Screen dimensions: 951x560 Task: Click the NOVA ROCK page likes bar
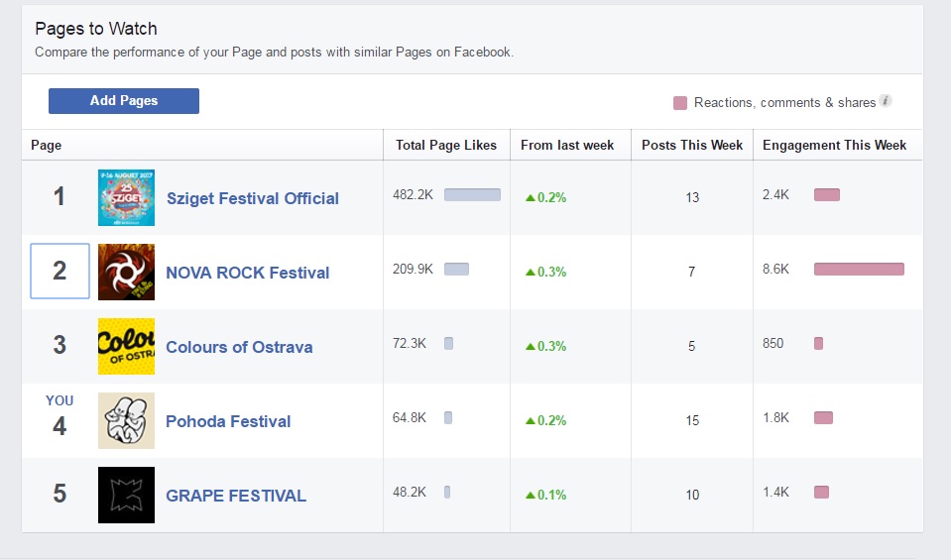tap(457, 269)
